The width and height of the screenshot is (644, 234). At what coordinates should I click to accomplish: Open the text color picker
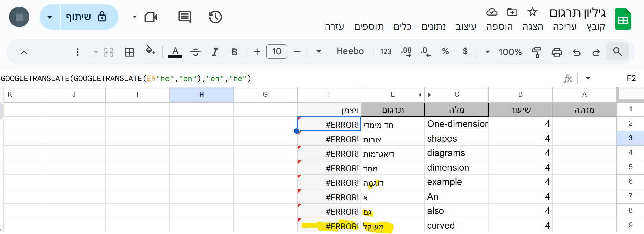point(175,52)
